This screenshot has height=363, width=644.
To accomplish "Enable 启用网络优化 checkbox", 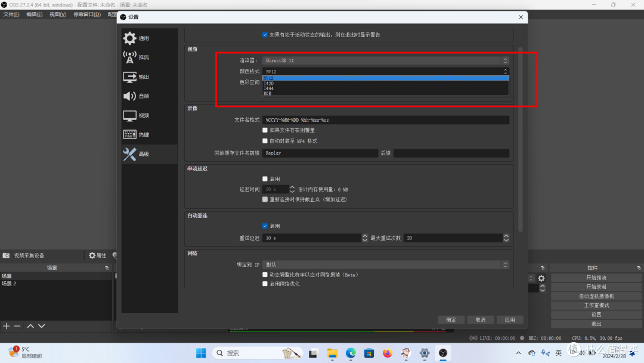I will pyautogui.click(x=265, y=284).
